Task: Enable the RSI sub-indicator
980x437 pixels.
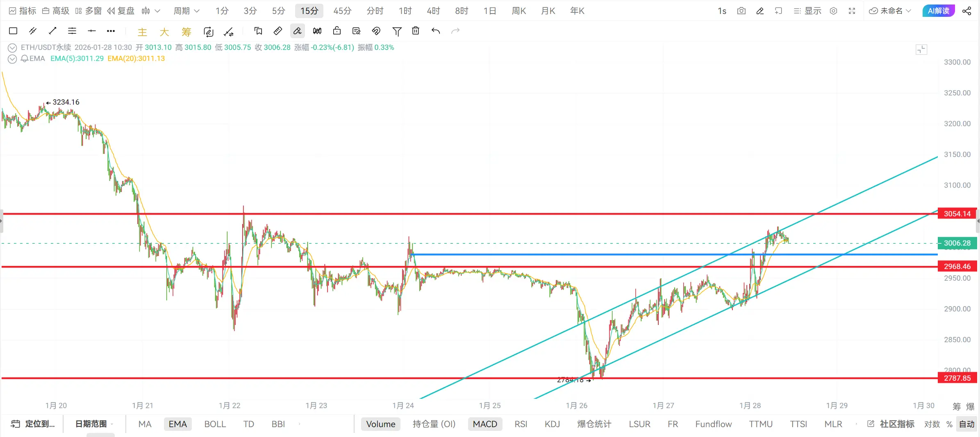Action: [521, 424]
